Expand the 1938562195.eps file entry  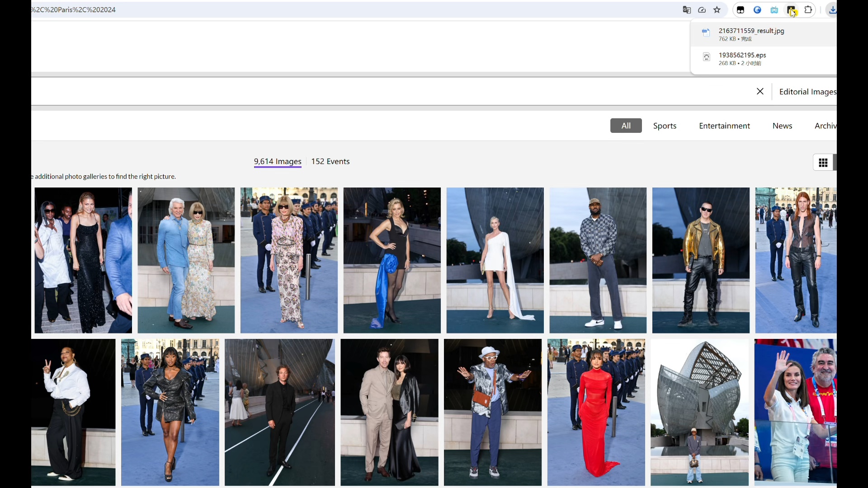point(769,58)
